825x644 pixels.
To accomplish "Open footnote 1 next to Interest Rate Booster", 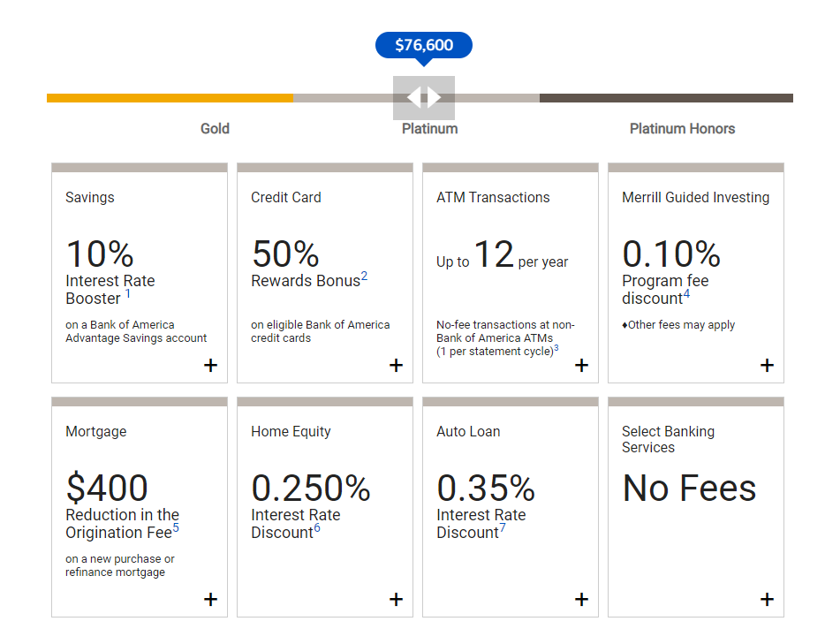I will tap(127, 293).
